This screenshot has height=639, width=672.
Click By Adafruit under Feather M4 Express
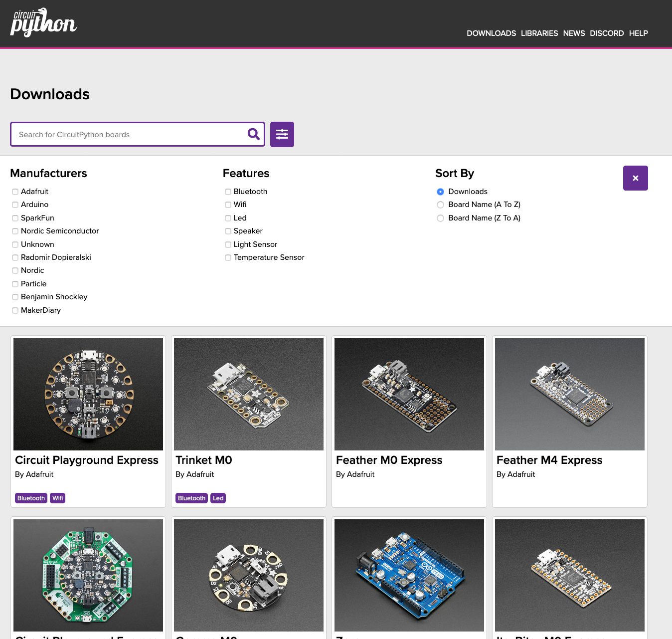(515, 474)
